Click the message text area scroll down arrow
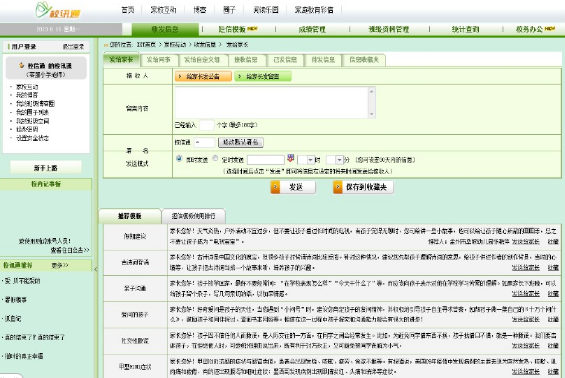The height and width of the screenshot is (378, 565). (x=372, y=114)
